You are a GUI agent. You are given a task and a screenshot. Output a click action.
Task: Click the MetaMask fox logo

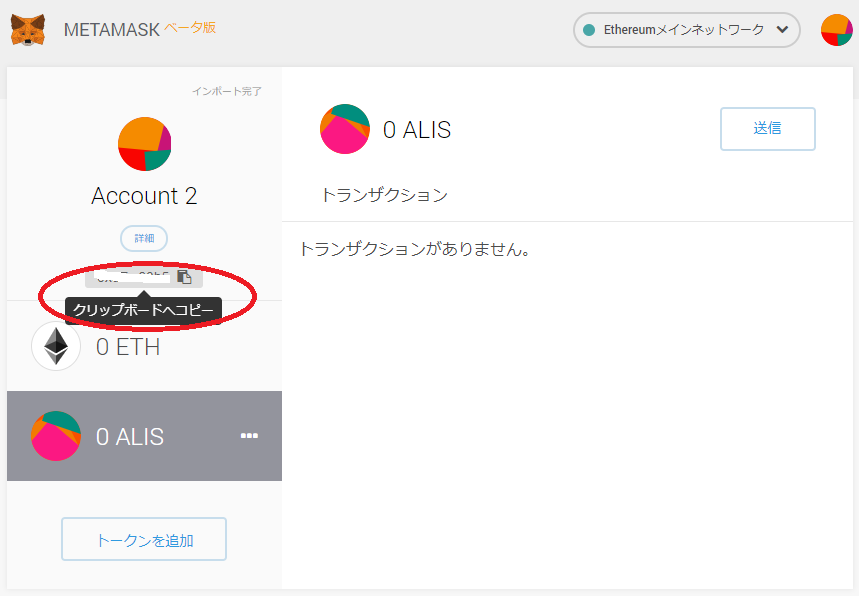(28, 29)
